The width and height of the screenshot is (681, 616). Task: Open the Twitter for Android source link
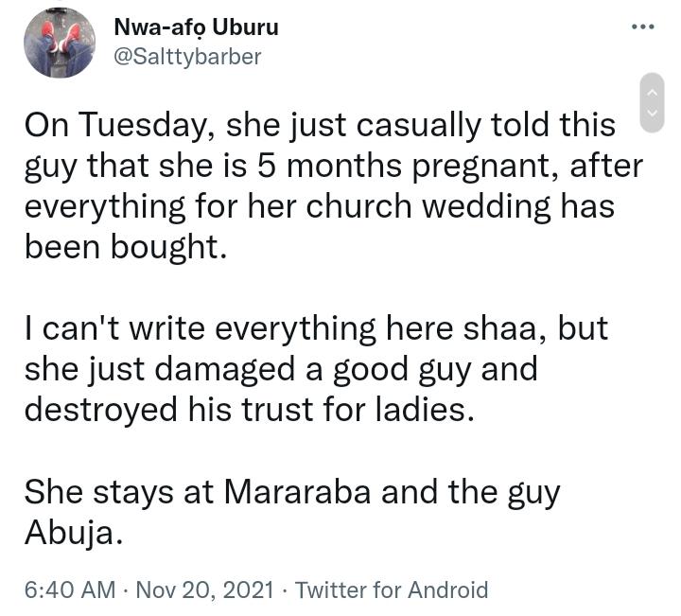click(x=392, y=590)
